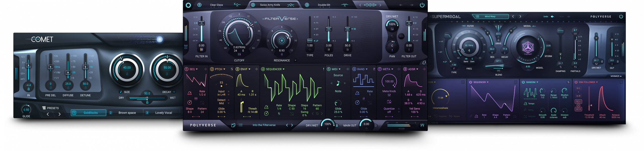Click Polyverse logo icon bottom right
The width and height of the screenshot is (644, 151).
[x=422, y=125]
